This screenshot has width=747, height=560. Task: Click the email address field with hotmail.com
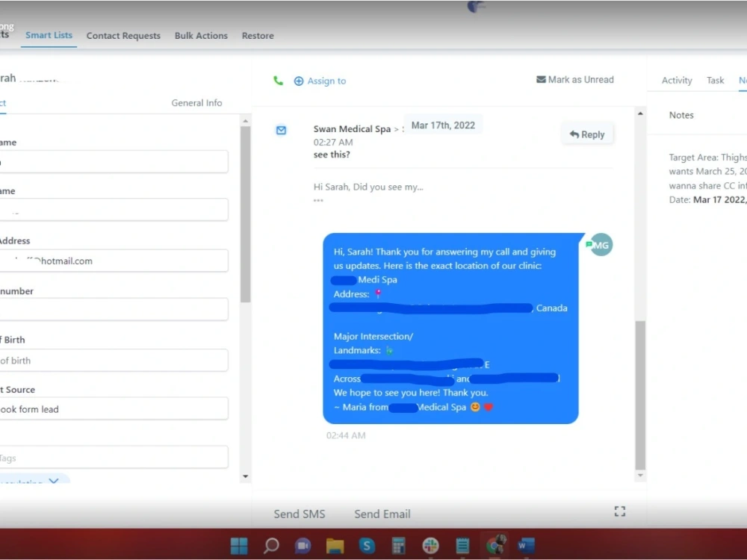114,261
